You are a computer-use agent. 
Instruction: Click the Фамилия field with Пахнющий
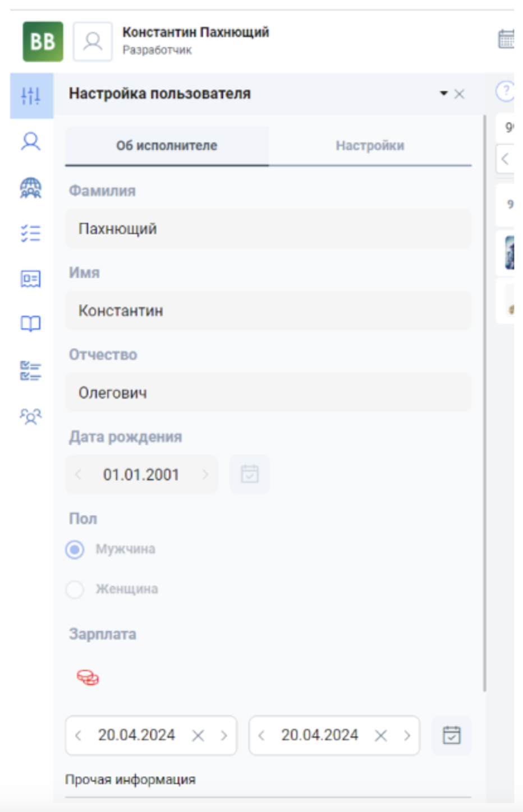click(x=268, y=229)
